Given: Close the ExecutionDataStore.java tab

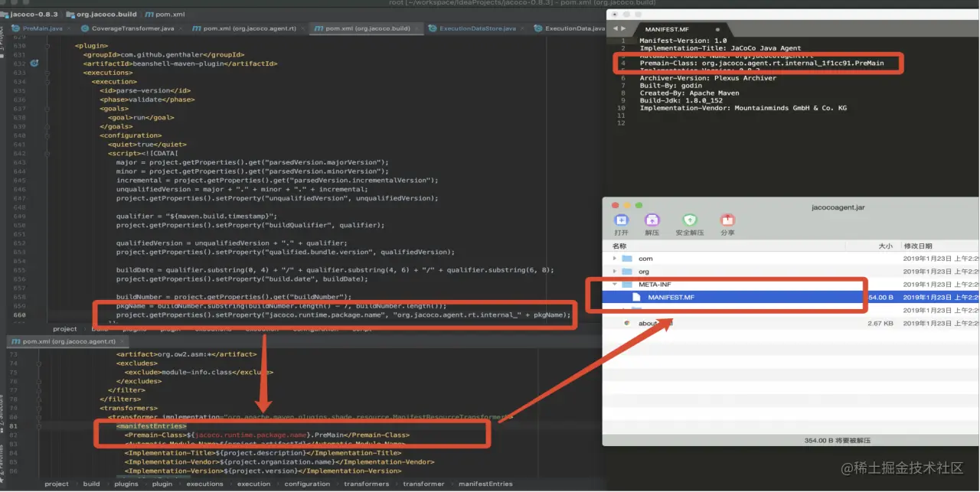Looking at the screenshot, I should 524,28.
